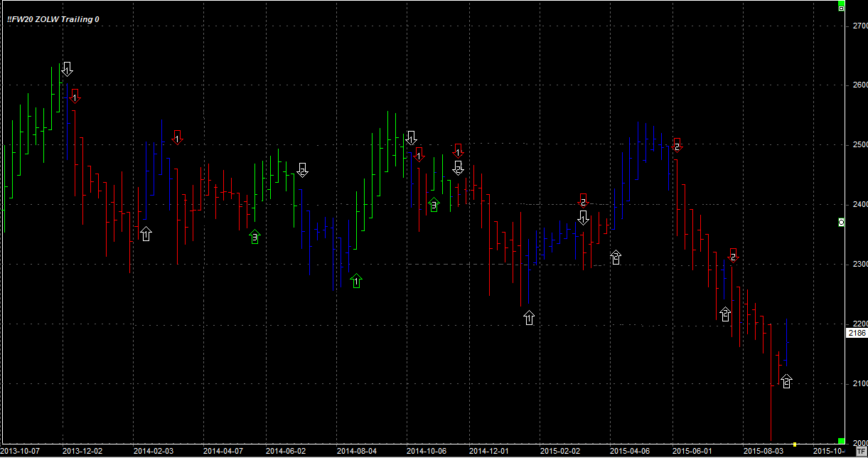Screen dimensions: 868x458
Task: Click the white down arrow at the 2013 price peak
Action: (x=67, y=69)
